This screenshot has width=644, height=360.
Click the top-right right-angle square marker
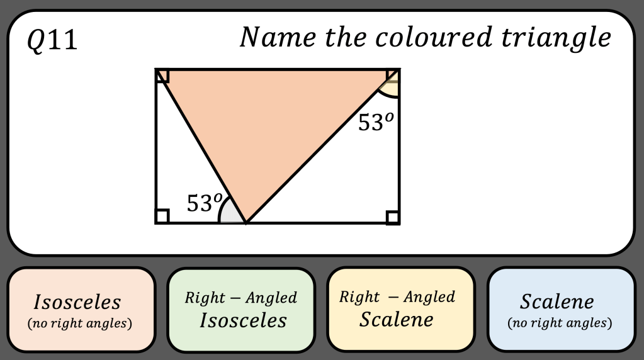(393, 75)
